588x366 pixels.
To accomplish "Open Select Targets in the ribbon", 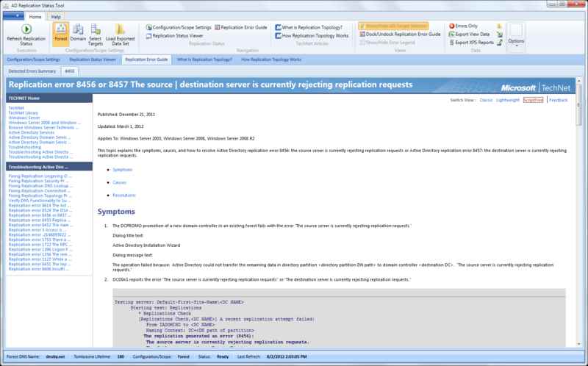I will click(x=96, y=35).
